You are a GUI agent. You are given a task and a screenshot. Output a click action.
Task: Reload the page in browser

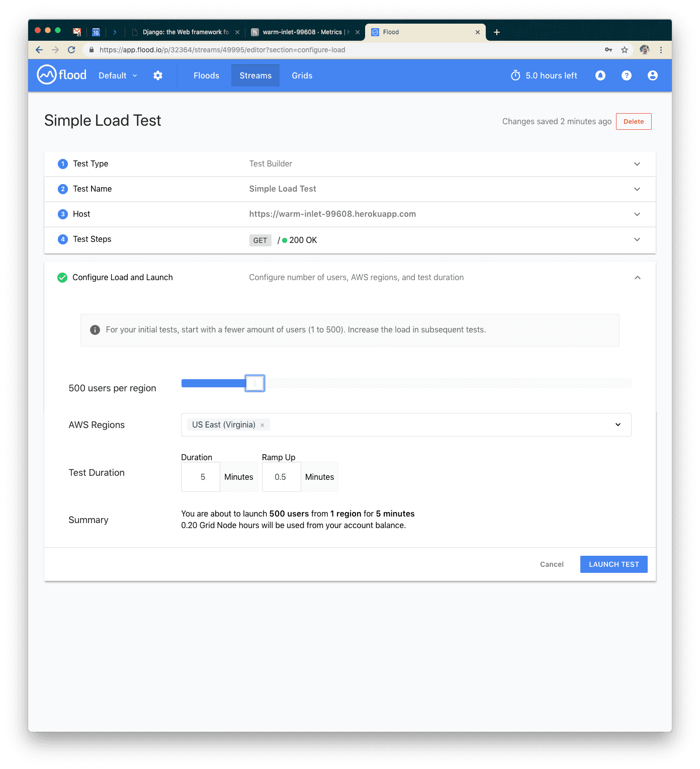pyautogui.click(x=71, y=50)
